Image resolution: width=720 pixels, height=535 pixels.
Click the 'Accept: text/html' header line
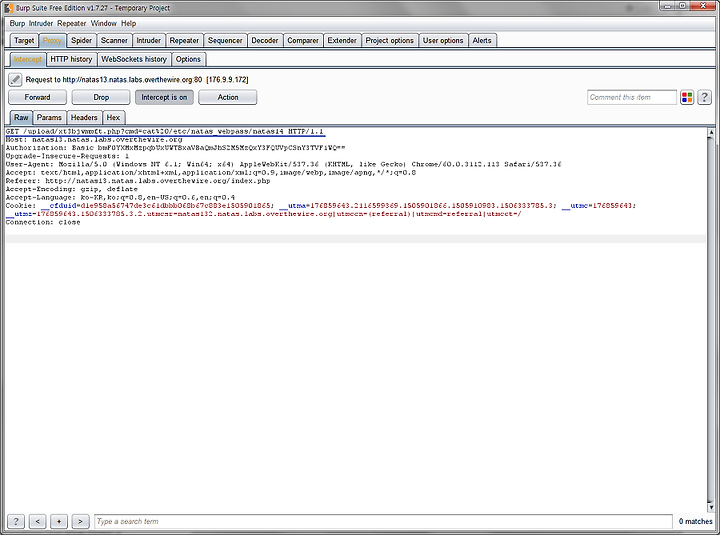tap(211, 173)
